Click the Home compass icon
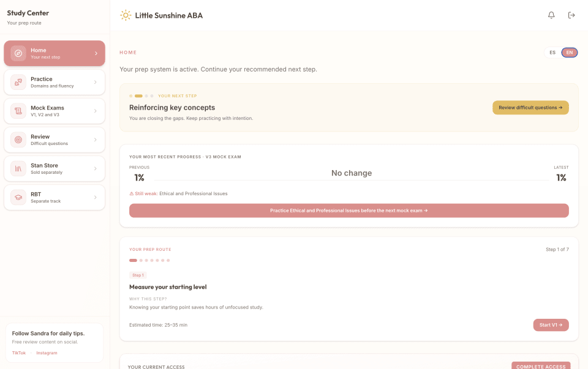The width and height of the screenshot is (588, 369). click(x=18, y=53)
